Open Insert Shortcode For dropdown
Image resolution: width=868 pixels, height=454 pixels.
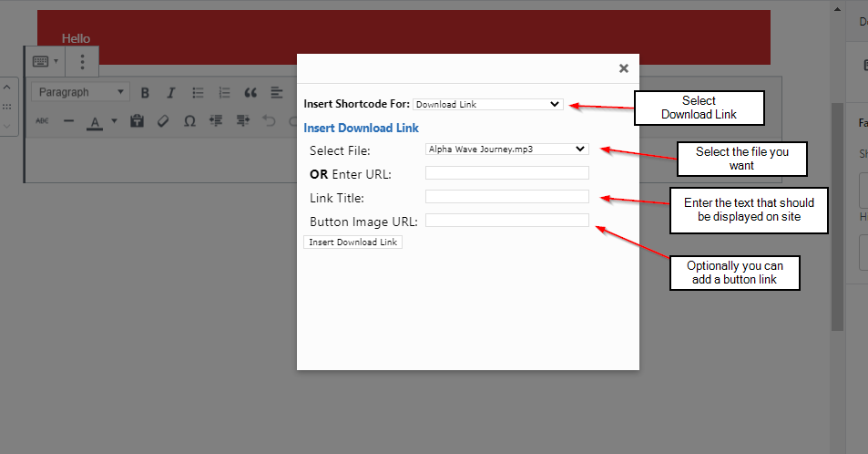coord(488,104)
